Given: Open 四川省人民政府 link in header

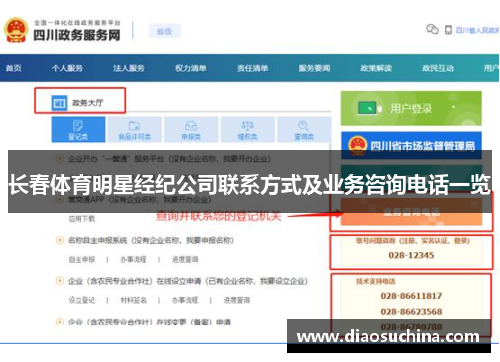Looking at the screenshot, I should [477, 30].
